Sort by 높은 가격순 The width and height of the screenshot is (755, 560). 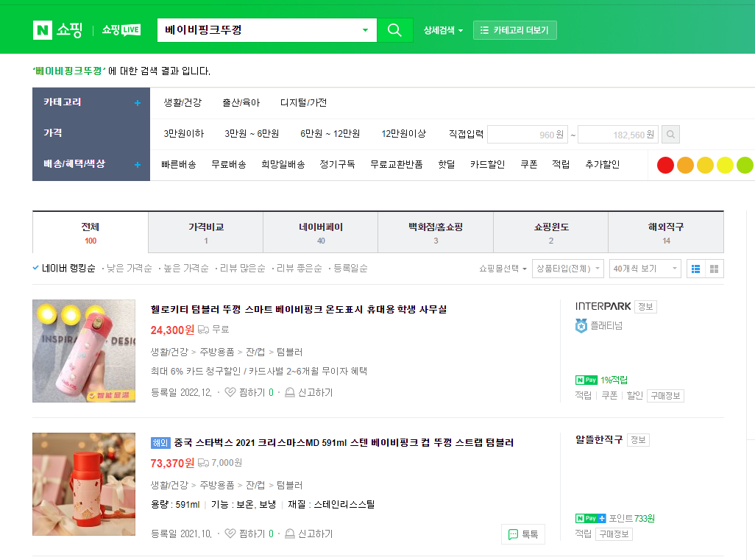[x=186, y=268]
